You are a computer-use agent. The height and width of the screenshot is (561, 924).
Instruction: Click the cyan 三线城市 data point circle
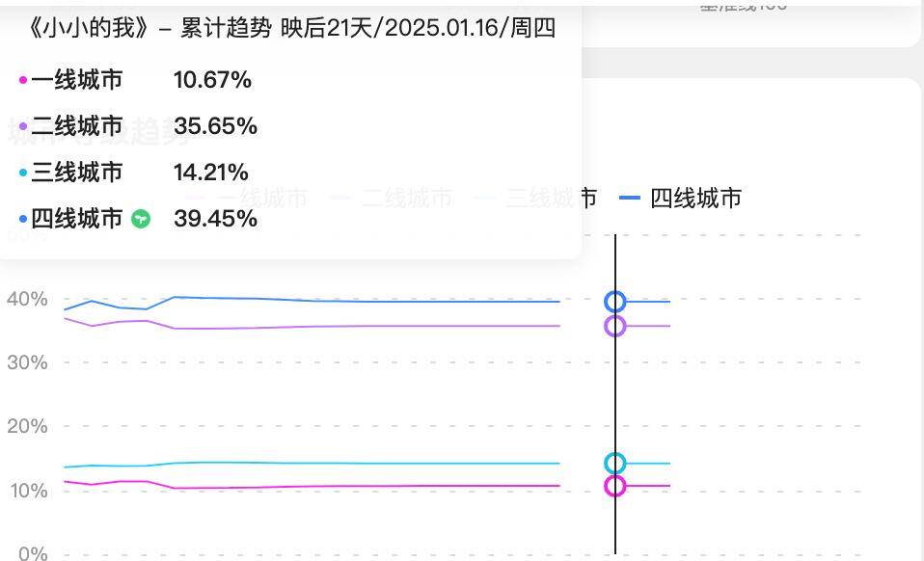click(615, 464)
